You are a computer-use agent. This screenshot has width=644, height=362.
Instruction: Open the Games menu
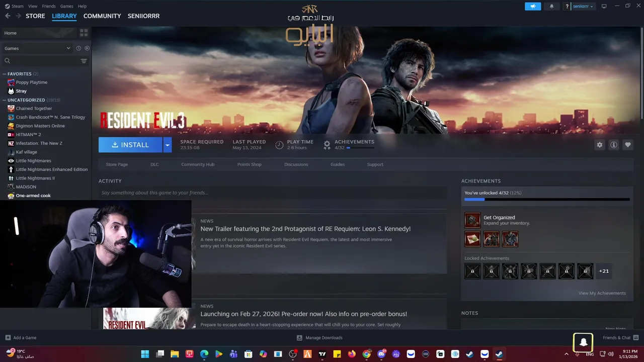[x=66, y=6]
